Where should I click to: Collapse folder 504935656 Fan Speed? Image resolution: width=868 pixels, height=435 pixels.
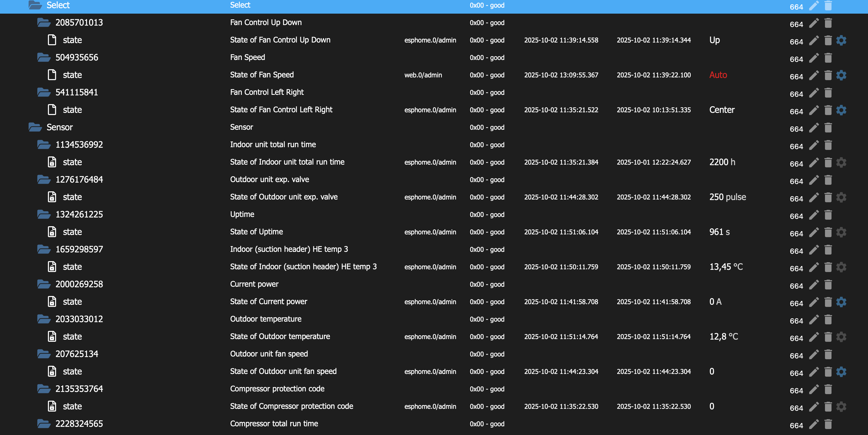pos(44,57)
